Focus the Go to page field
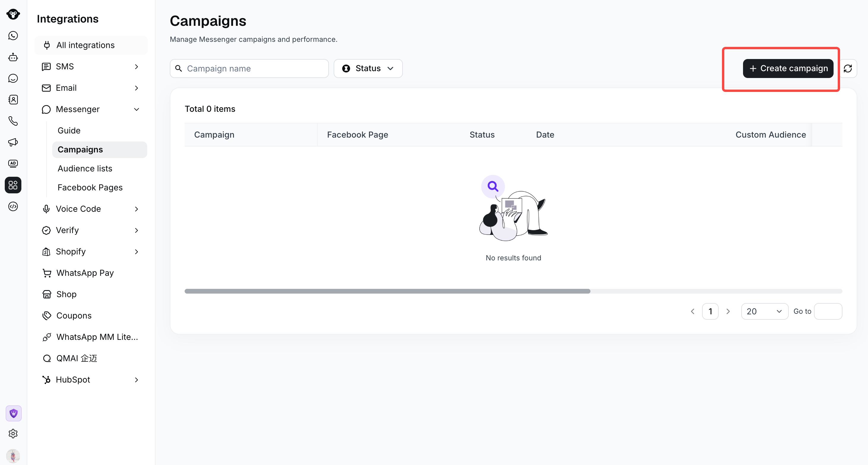The height and width of the screenshot is (465, 868). 828,311
